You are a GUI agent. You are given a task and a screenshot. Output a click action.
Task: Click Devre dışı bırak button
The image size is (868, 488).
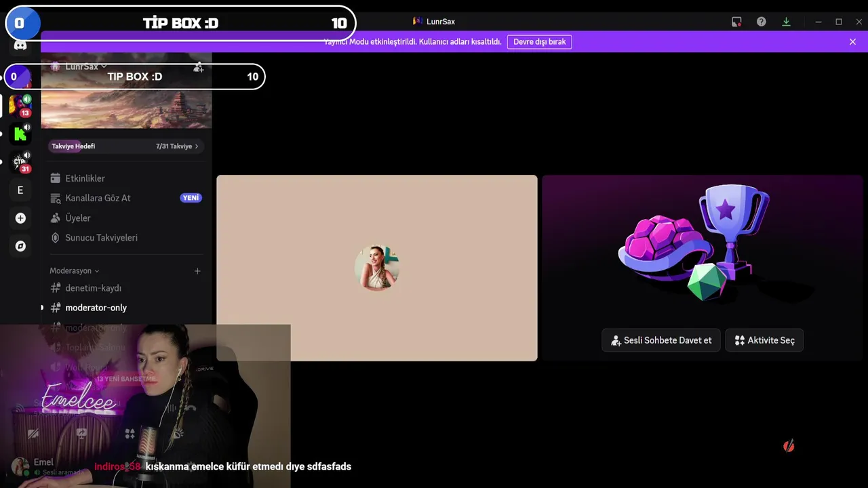pos(539,42)
